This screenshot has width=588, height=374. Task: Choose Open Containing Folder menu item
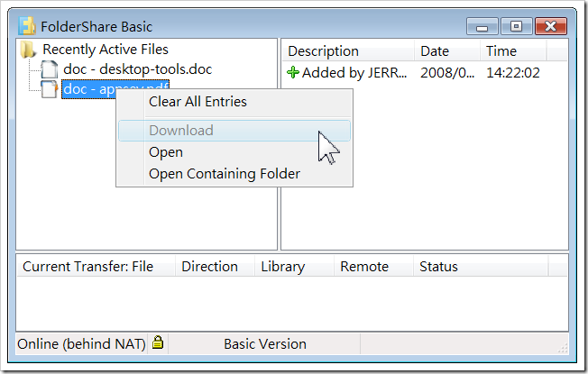pyautogui.click(x=234, y=174)
